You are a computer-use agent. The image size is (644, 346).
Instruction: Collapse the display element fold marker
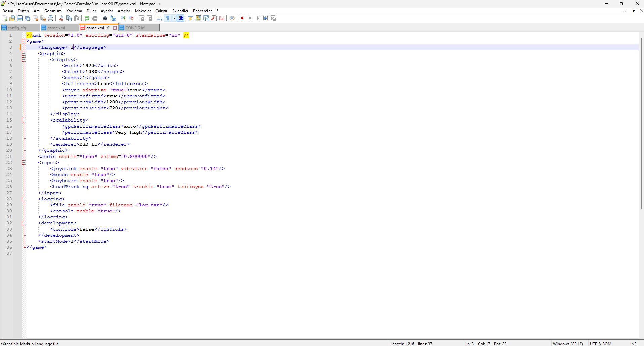pos(24,60)
